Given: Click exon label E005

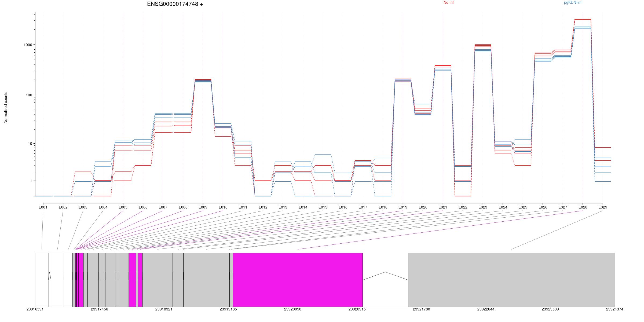Looking at the screenshot, I should [123, 207].
